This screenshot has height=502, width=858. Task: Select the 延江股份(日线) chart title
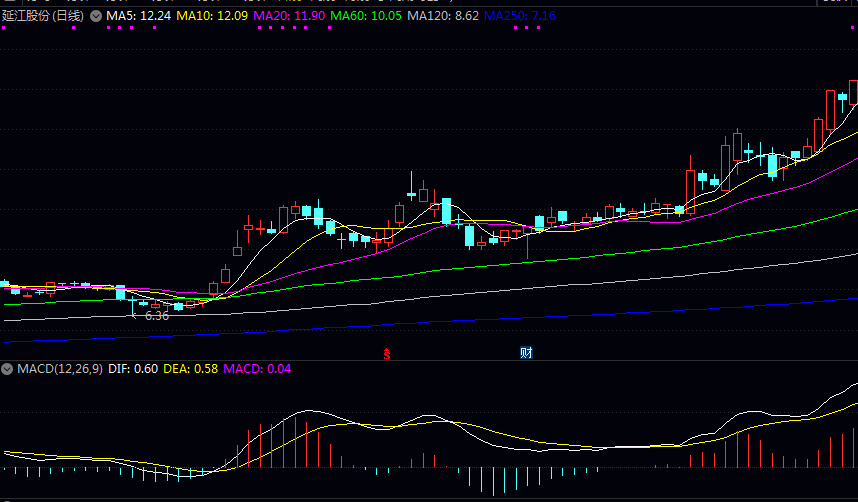coord(43,16)
